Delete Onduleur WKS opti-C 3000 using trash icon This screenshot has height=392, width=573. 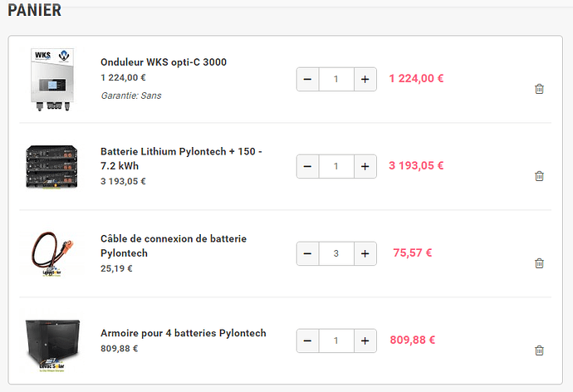(x=539, y=89)
